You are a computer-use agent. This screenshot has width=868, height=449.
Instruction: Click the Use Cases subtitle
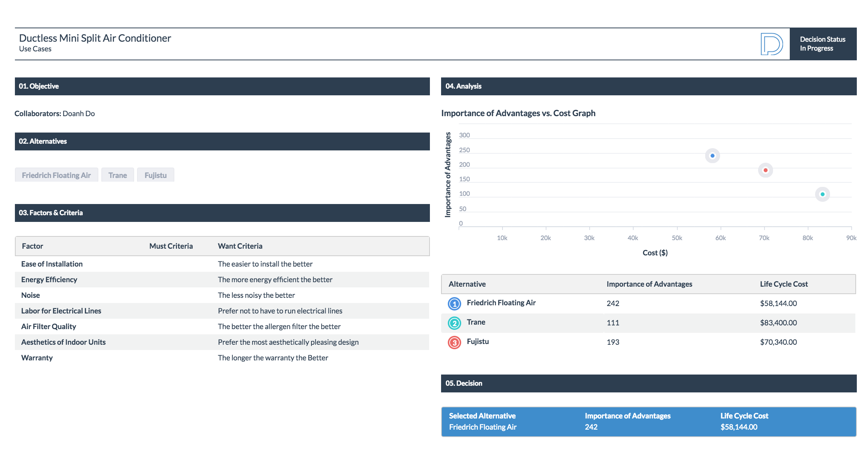click(x=35, y=49)
